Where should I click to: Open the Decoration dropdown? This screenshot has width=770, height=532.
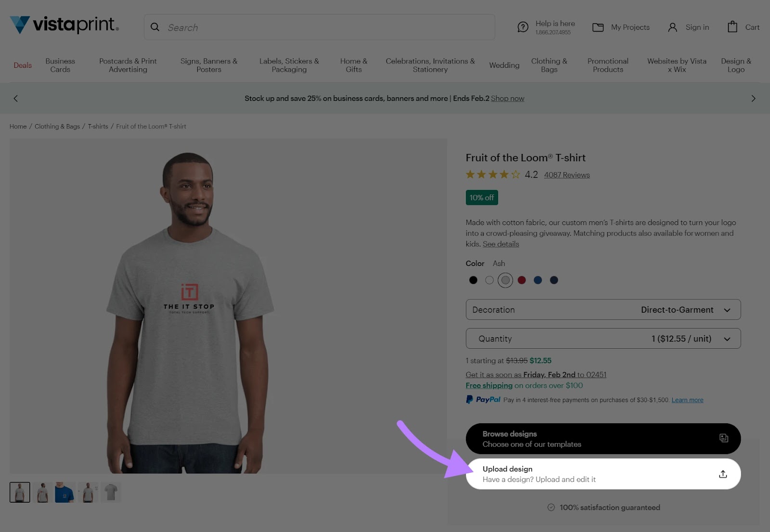[x=603, y=310]
